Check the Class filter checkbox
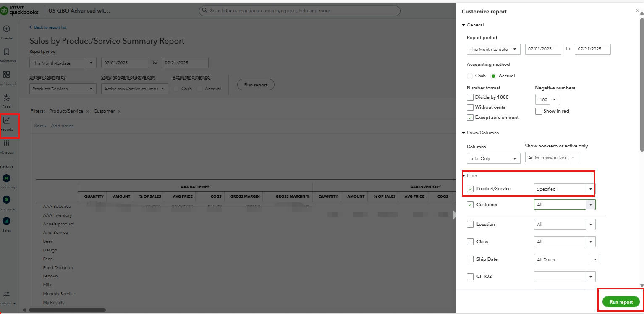The width and height of the screenshot is (644, 314). 470,242
